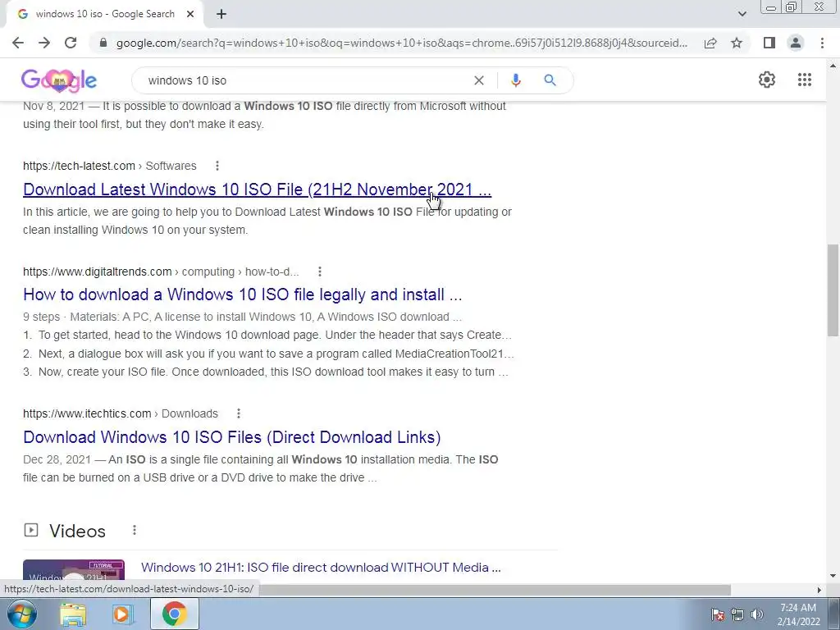Open options for itechtics.com result
Screen dimensions: 840x630
click(239, 413)
